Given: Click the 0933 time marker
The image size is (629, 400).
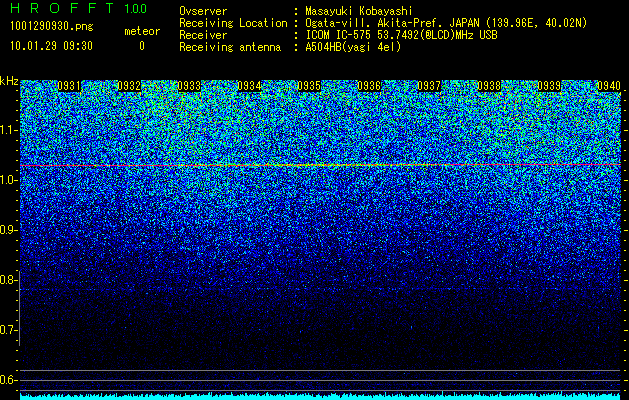Looking at the screenshot, I should point(189,86).
